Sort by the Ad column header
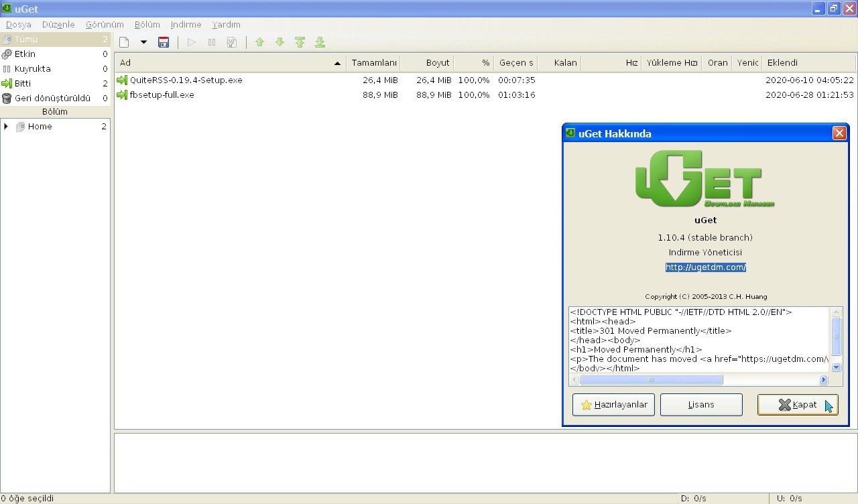 (x=230, y=63)
